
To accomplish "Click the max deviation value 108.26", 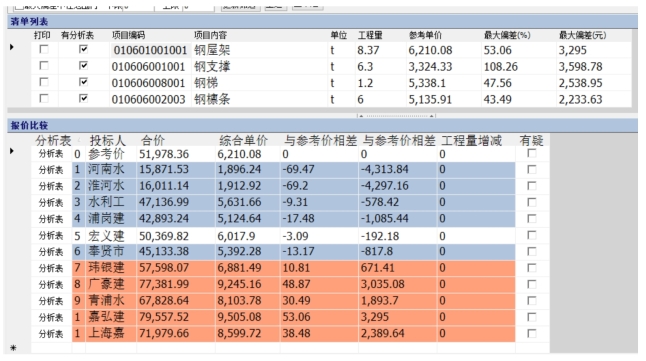I will point(501,67).
